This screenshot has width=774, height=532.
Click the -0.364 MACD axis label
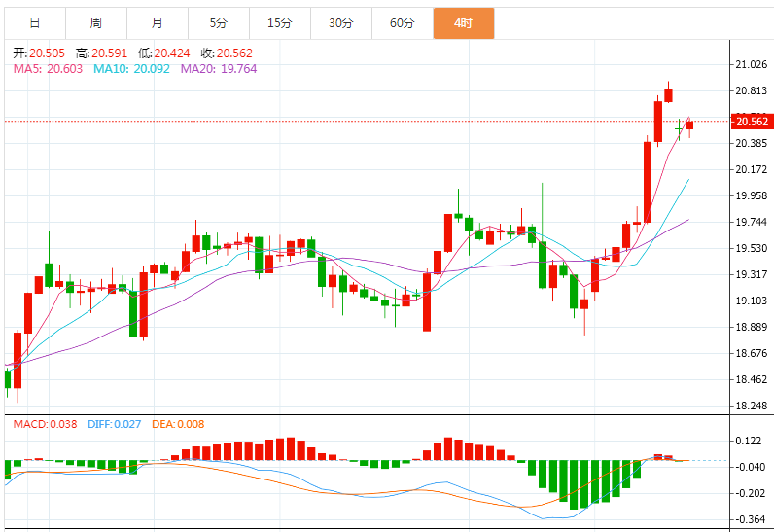(x=749, y=519)
